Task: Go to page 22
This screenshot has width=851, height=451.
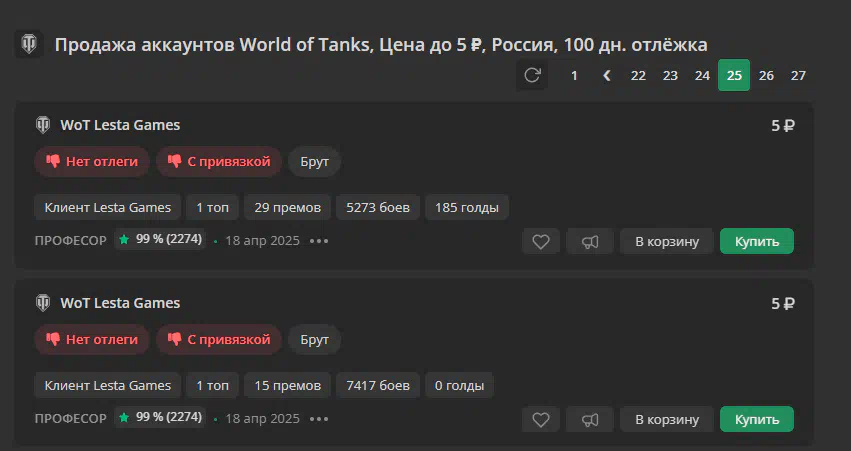Action: [638, 75]
